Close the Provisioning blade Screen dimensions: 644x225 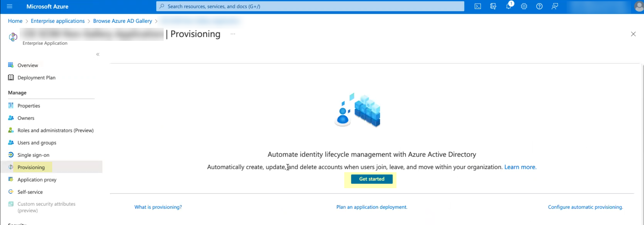(633, 34)
